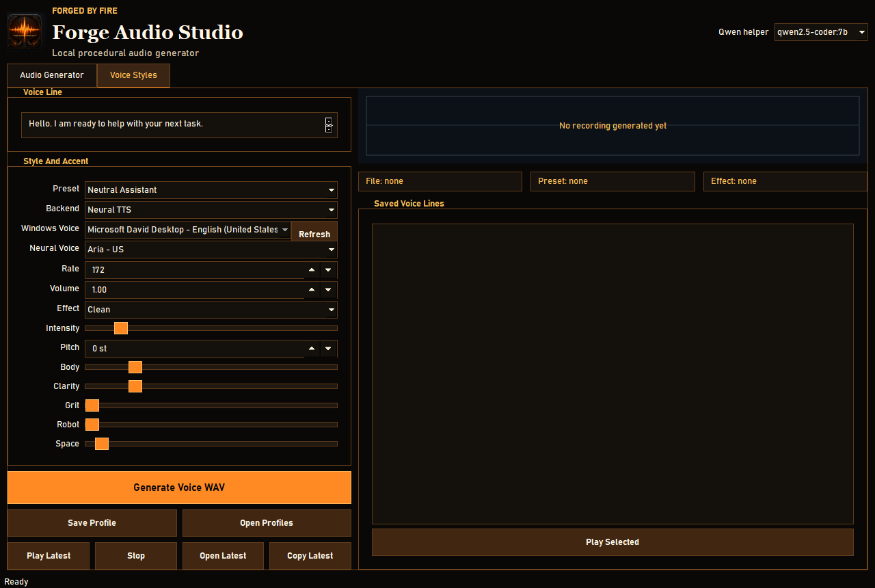Open the Preset dropdown showing Neutral Assistant
This screenshot has width=875, height=588.
coord(211,190)
